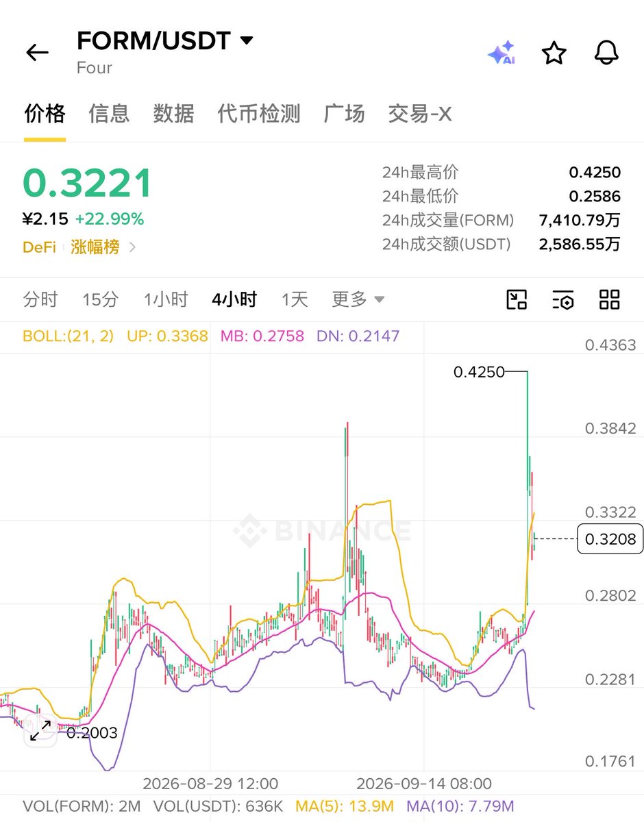
Task: Tap the 24h最低价 value 0.2586
Action: pyautogui.click(x=595, y=197)
